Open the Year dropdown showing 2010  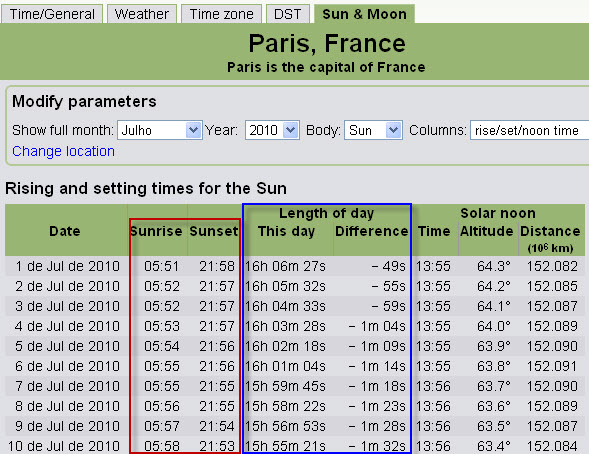tap(272, 130)
